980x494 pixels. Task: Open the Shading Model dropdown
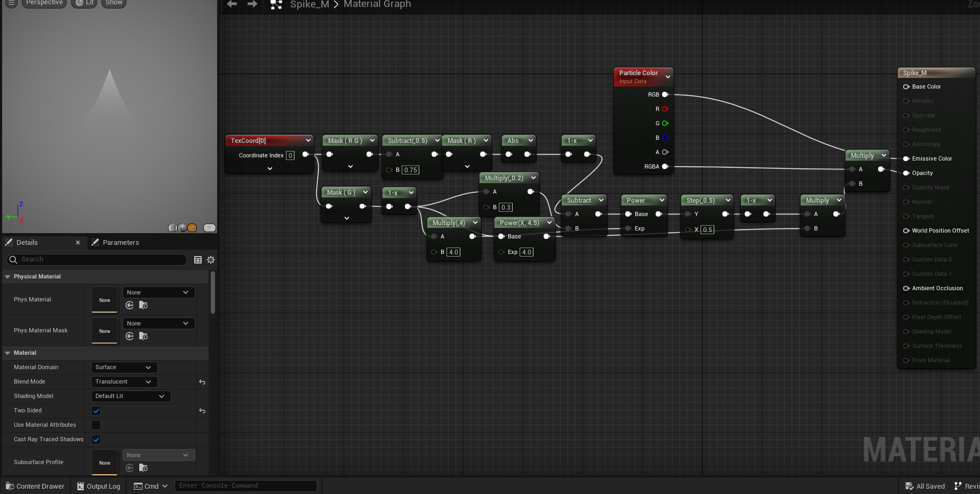click(131, 396)
